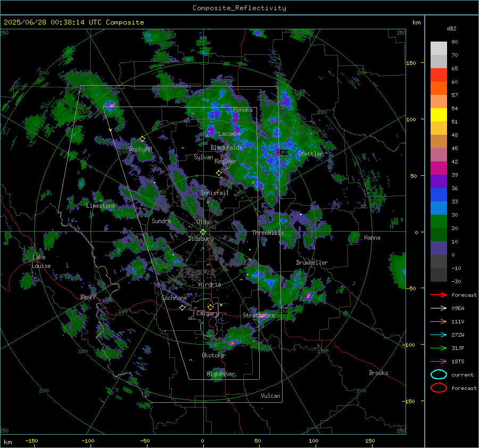Click the Lake Louise label
Screen dimensions: 479x448
click(x=41, y=262)
